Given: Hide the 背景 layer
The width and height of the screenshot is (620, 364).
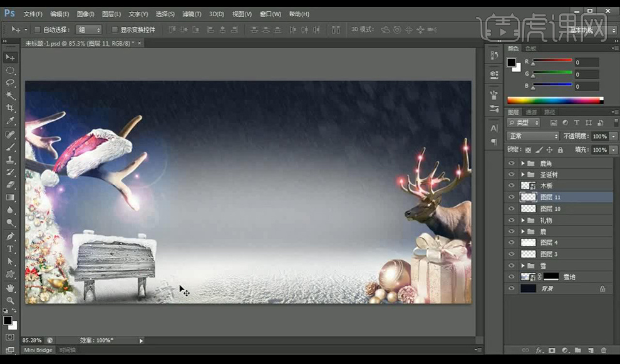Looking at the screenshot, I should pos(512,288).
